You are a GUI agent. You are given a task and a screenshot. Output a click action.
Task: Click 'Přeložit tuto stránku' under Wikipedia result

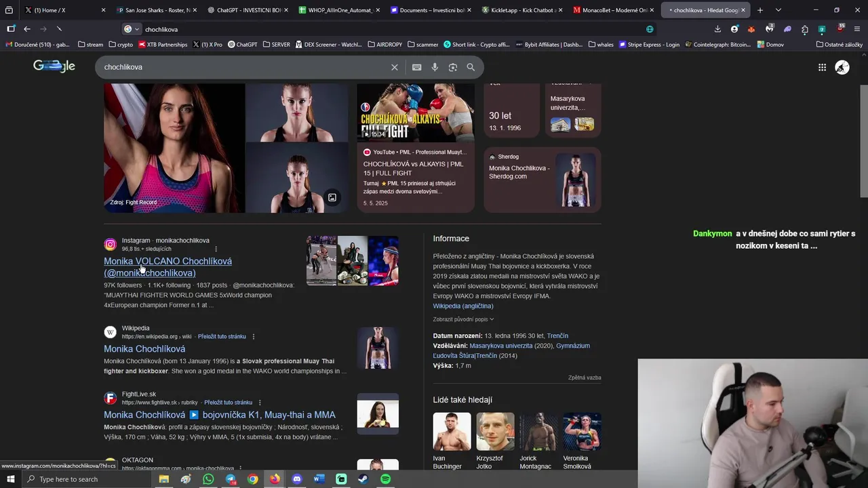[222, 336]
